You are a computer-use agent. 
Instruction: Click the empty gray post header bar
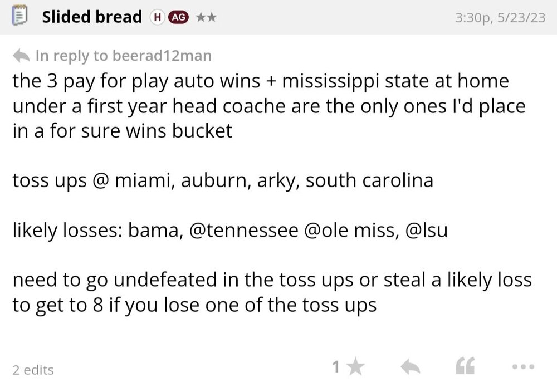tap(334, 17)
